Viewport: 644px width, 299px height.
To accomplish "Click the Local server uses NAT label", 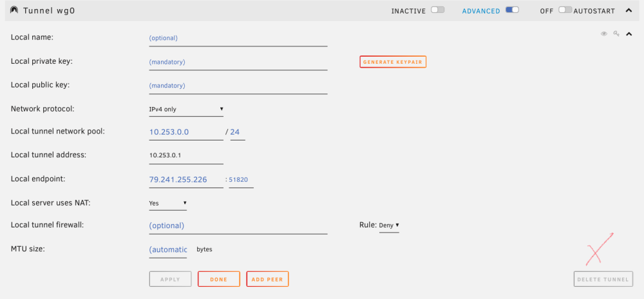I will 50,202.
